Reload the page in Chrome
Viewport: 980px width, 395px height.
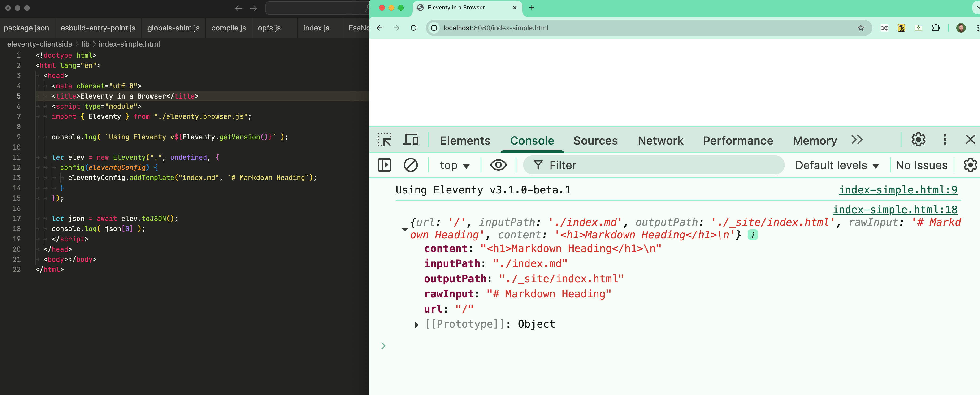click(x=413, y=28)
